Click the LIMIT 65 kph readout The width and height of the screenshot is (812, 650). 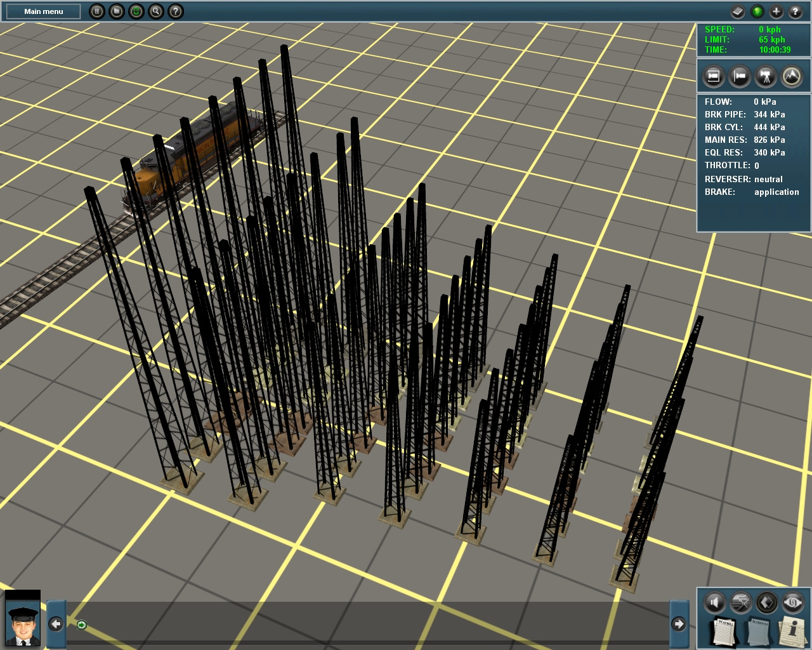(745, 39)
